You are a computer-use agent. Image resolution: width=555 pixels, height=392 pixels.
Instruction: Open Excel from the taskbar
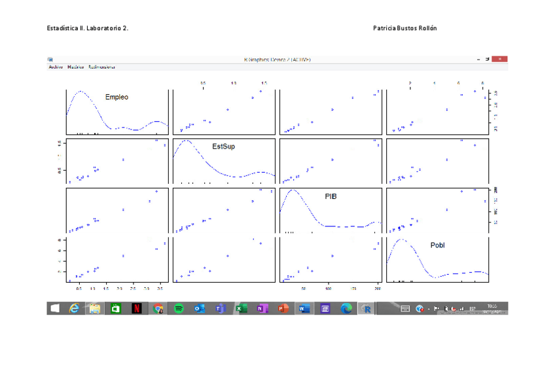coord(242,308)
